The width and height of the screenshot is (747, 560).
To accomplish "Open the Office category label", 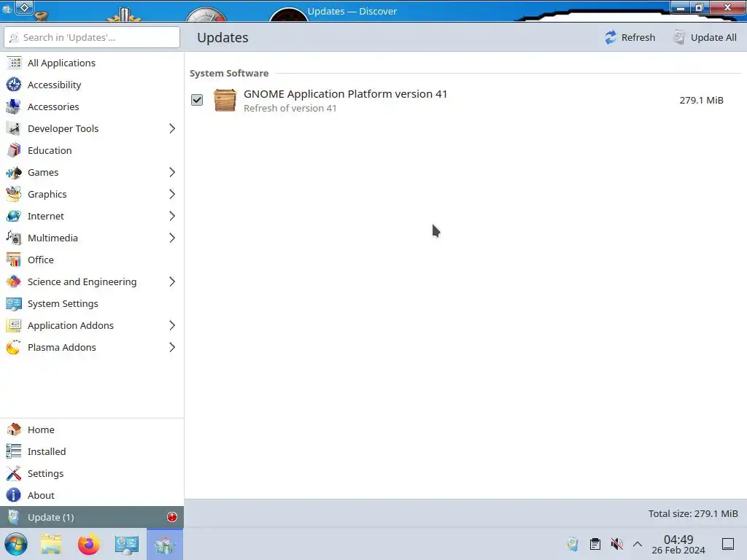I will (x=41, y=260).
